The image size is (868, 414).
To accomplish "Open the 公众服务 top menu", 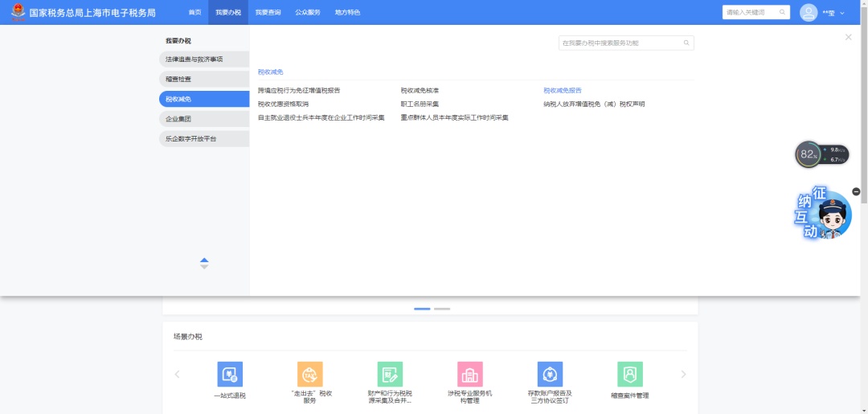I will pyautogui.click(x=307, y=13).
